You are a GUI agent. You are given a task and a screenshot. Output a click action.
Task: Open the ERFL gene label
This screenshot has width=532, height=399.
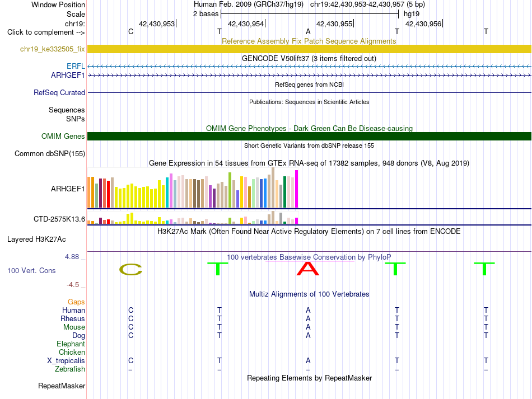[76, 66]
